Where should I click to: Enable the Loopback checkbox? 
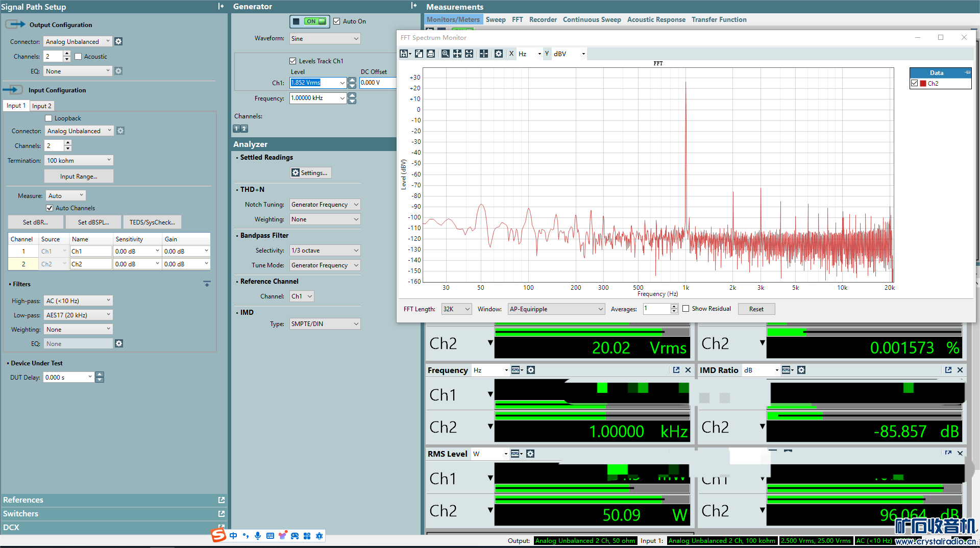point(48,118)
